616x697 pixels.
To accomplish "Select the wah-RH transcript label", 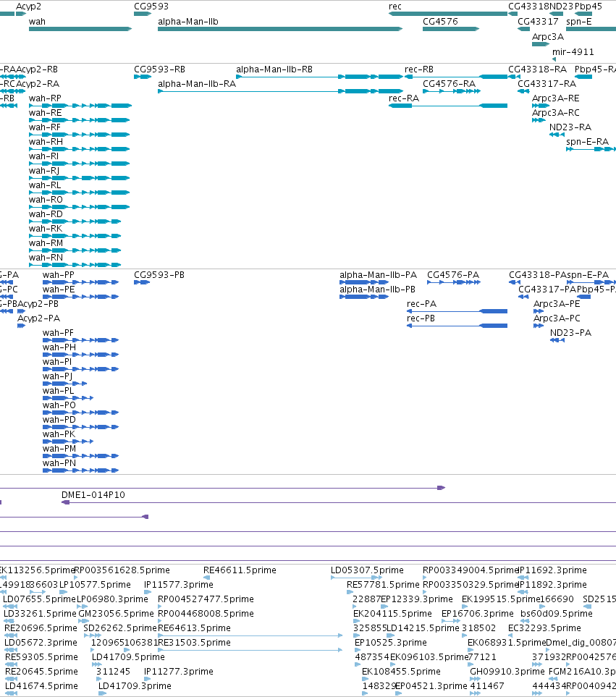I will click(46, 141).
